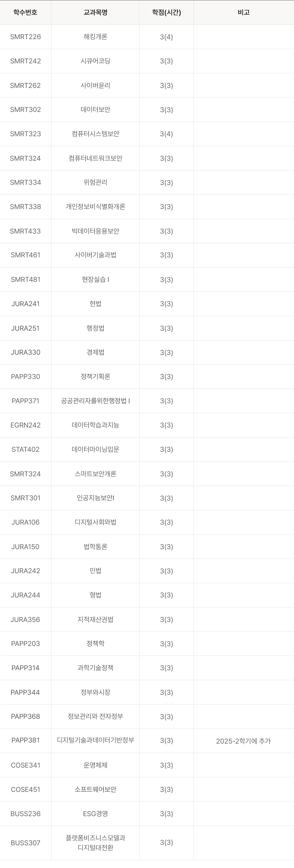Select the 컴퓨터시스템보안 course name

[x=95, y=134]
